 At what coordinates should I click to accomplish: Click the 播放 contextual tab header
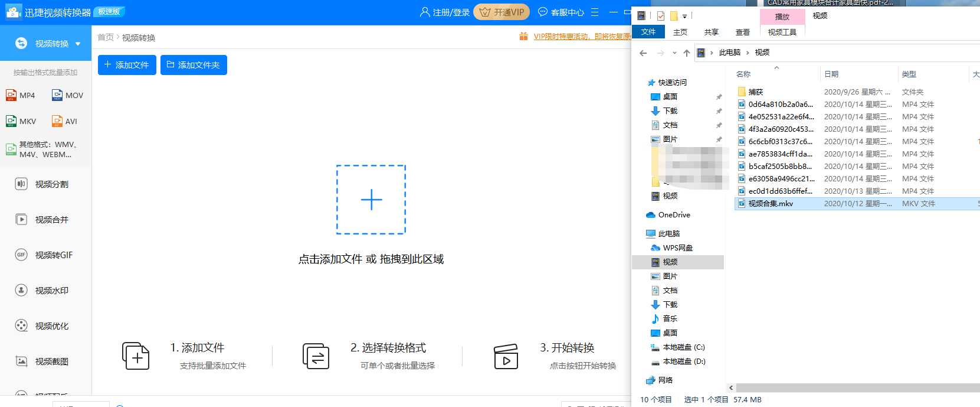click(x=782, y=17)
